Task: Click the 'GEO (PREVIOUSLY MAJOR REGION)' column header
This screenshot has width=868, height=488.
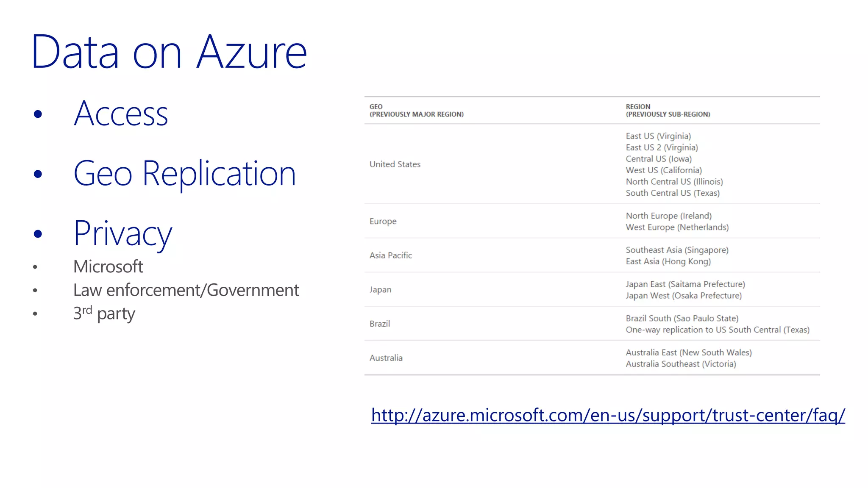Action: coord(417,111)
